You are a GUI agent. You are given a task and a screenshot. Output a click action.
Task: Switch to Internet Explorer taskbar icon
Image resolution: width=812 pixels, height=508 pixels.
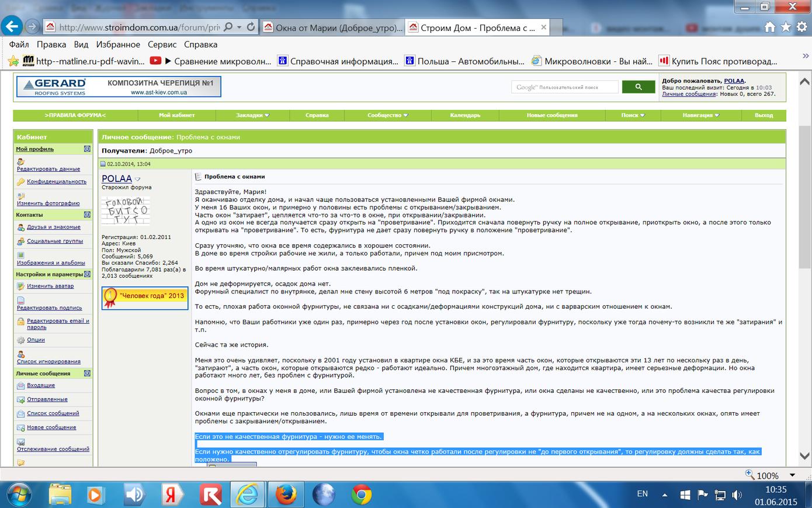[x=248, y=495]
